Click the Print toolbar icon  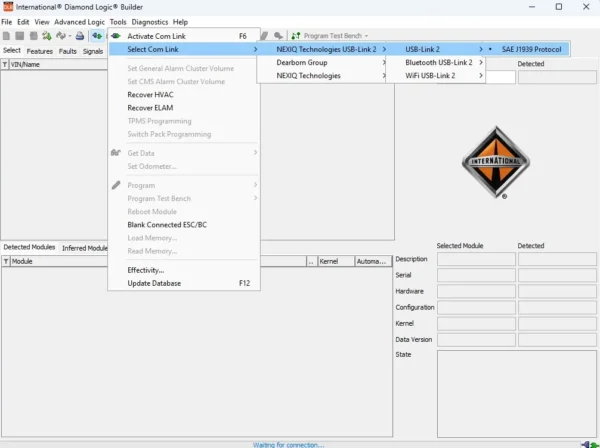(x=80, y=36)
